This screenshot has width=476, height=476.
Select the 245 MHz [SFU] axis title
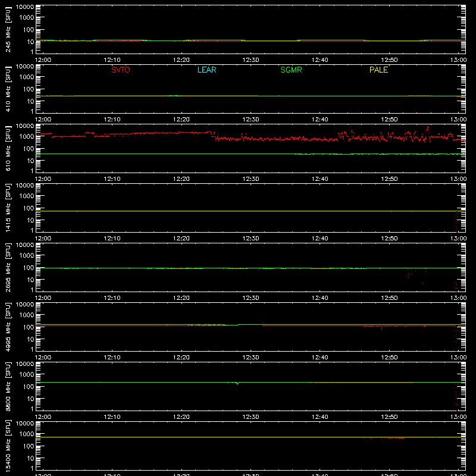point(8,29)
